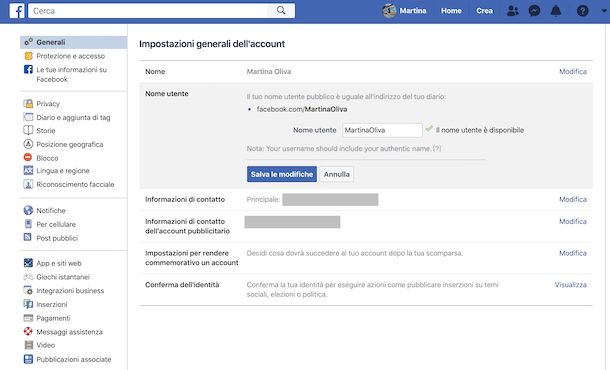
Task: Click the App e siti web icon
Action: click(28, 263)
